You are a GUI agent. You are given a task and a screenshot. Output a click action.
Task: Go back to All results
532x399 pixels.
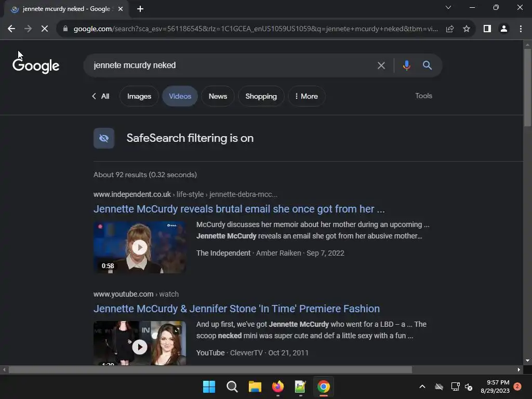pos(101,96)
